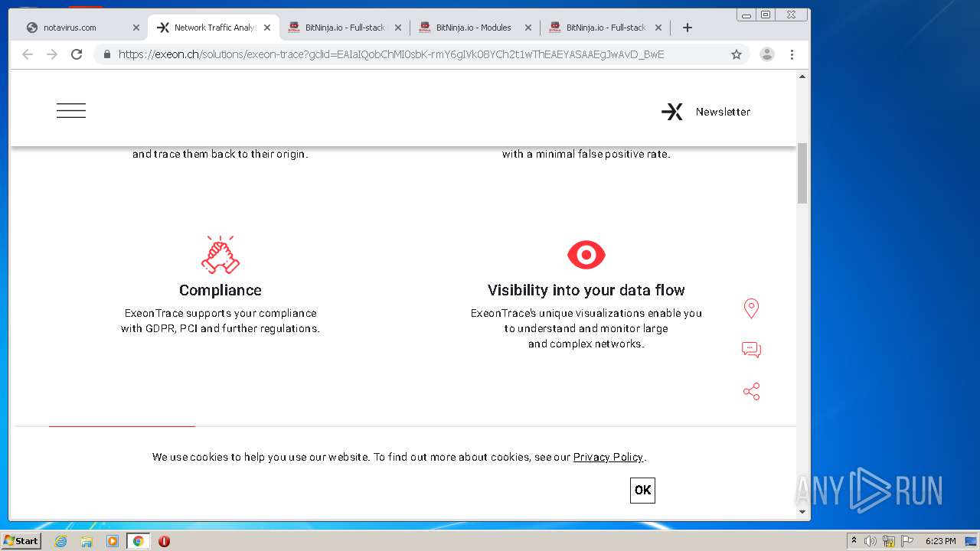Viewport: 980px width, 551px height.
Task: Click the site security lock icon
Action: 107,54
